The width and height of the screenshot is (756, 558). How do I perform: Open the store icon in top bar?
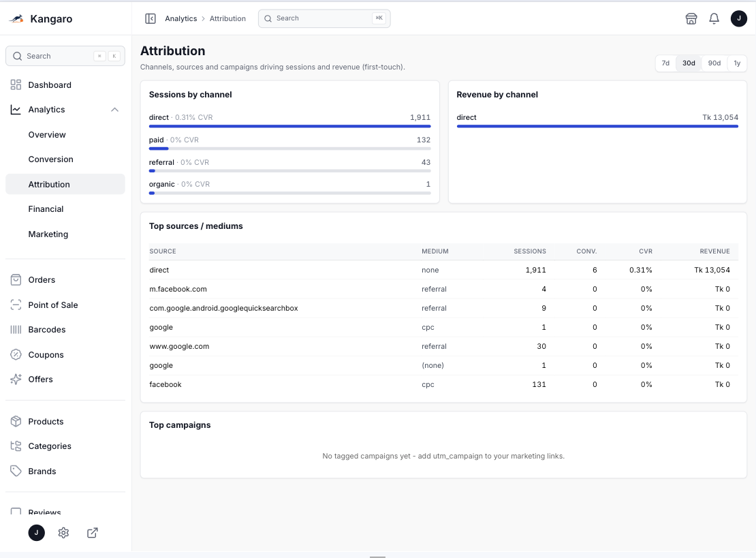[x=691, y=18]
